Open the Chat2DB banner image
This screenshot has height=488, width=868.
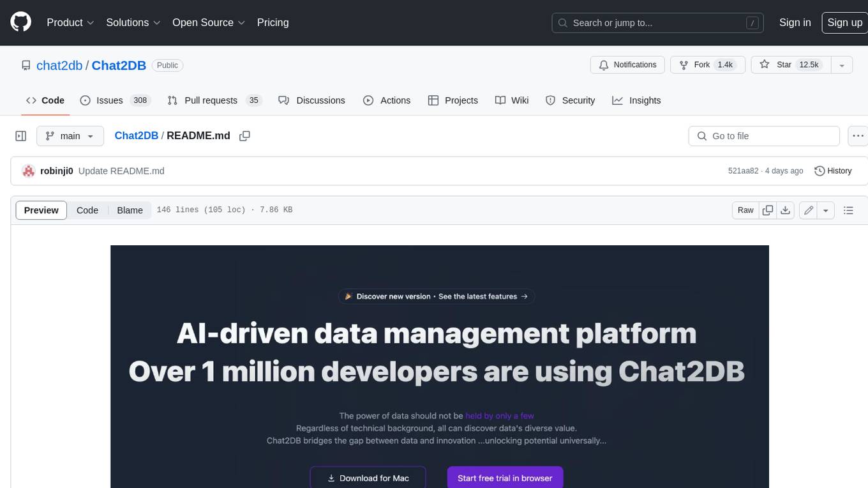click(440, 367)
